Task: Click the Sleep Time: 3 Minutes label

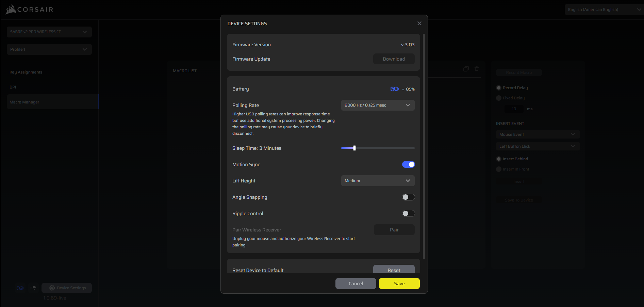Action: [x=257, y=148]
